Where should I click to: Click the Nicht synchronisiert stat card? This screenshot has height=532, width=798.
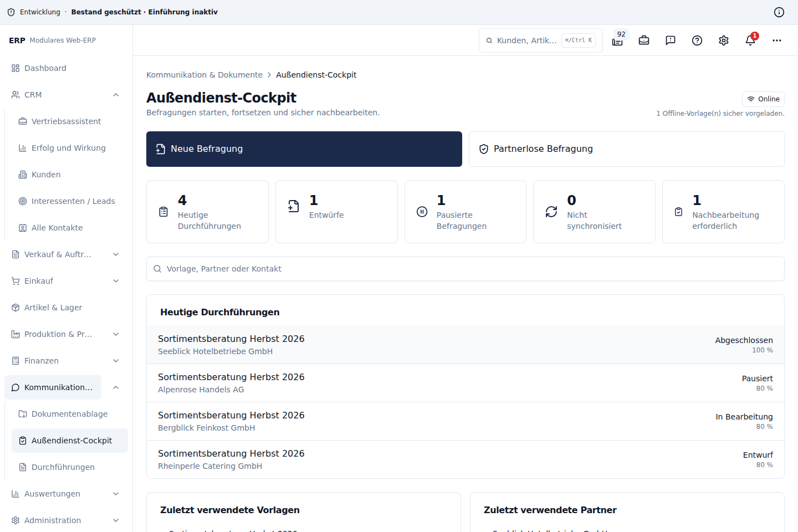(594, 212)
